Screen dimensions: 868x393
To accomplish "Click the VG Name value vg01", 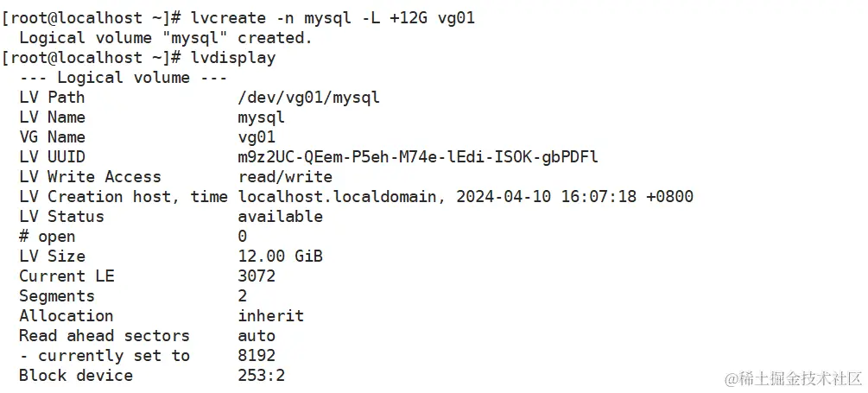I will tap(257, 136).
